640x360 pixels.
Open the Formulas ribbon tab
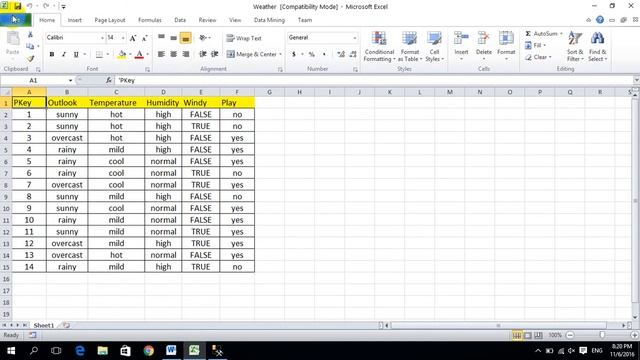tap(149, 20)
